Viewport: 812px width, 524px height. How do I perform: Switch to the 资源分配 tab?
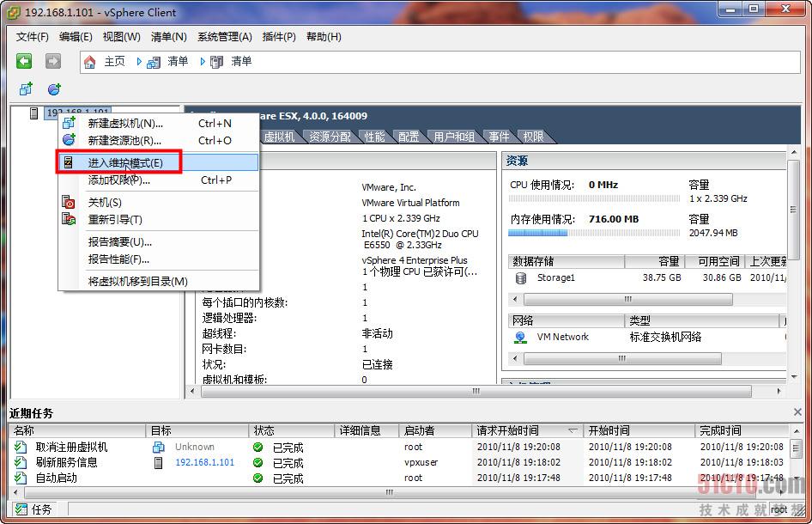[330, 137]
